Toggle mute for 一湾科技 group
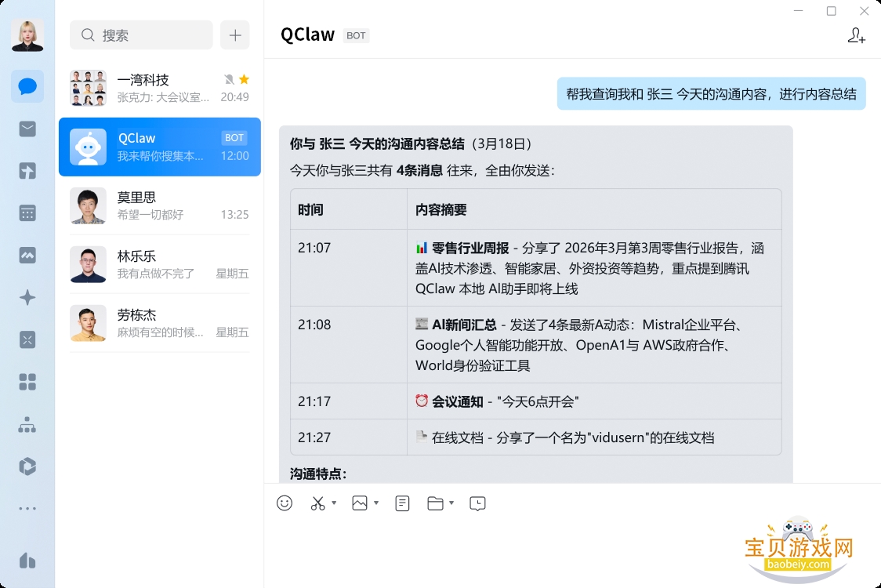This screenshot has height=588, width=881. [x=228, y=78]
